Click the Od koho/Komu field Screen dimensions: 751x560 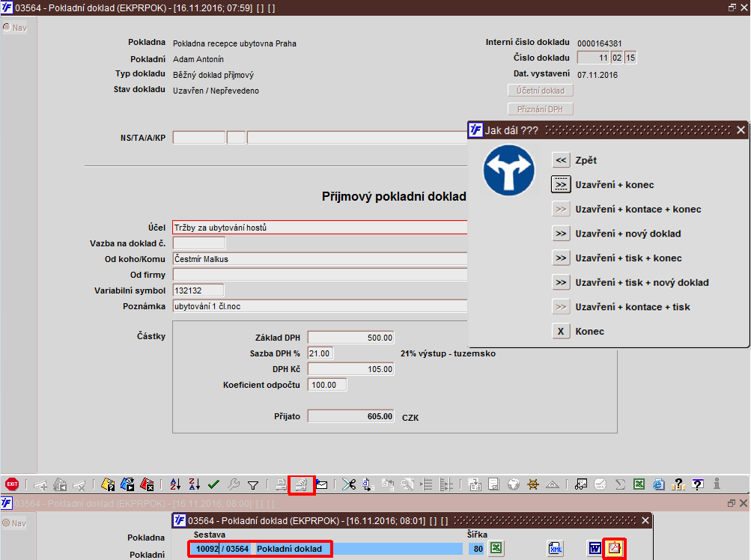320,259
